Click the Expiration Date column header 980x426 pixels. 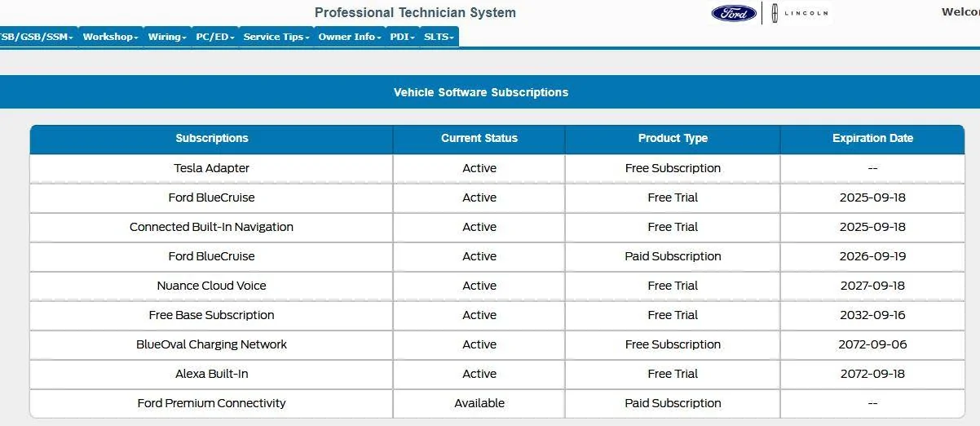click(872, 139)
